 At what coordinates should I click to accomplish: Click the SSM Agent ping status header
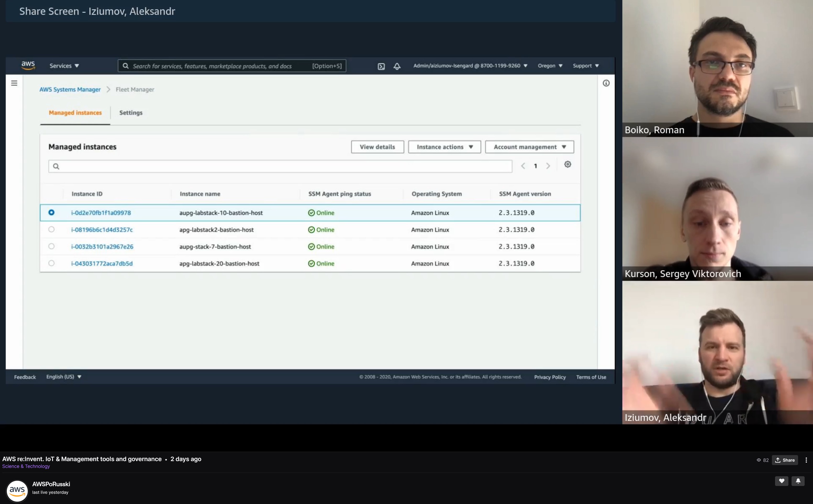[x=339, y=194]
